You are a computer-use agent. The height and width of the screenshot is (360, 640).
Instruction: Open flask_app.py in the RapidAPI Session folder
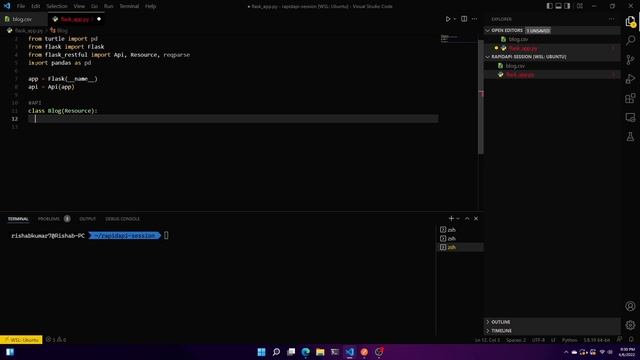tap(553, 75)
